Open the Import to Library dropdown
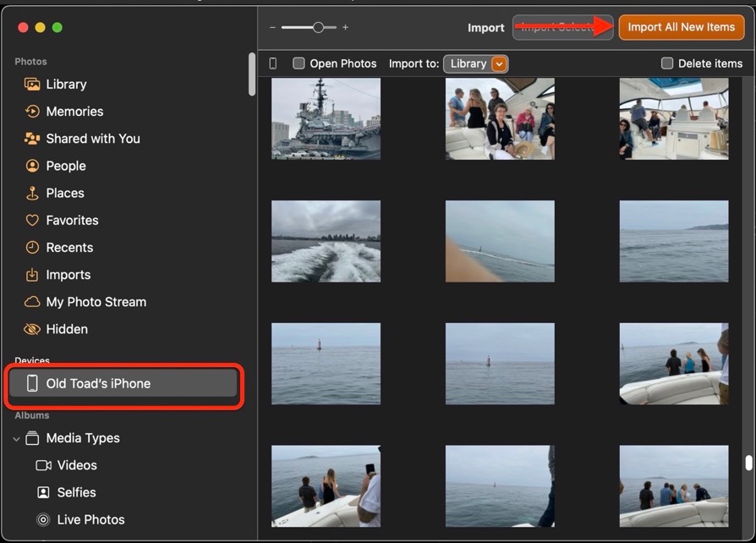Viewport: 756px width, 543px height. click(x=476, y=63)
